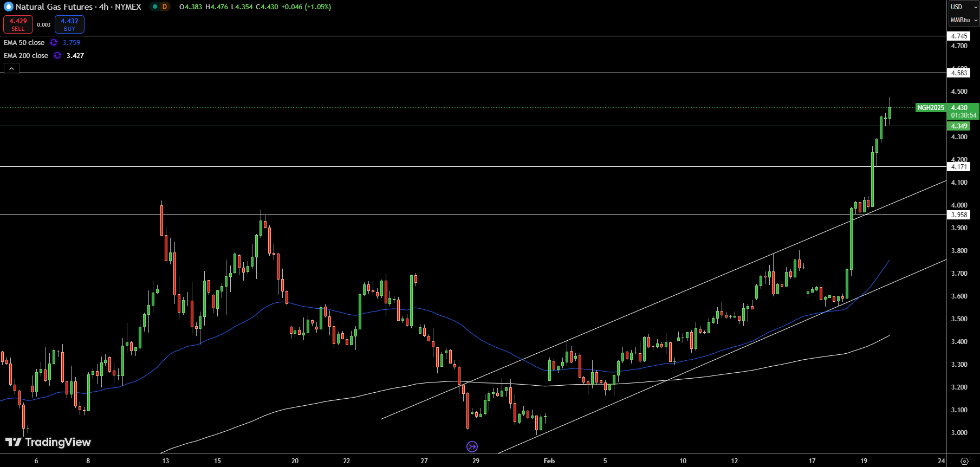Click the 19 date label on the time axis

pos(864,461)
